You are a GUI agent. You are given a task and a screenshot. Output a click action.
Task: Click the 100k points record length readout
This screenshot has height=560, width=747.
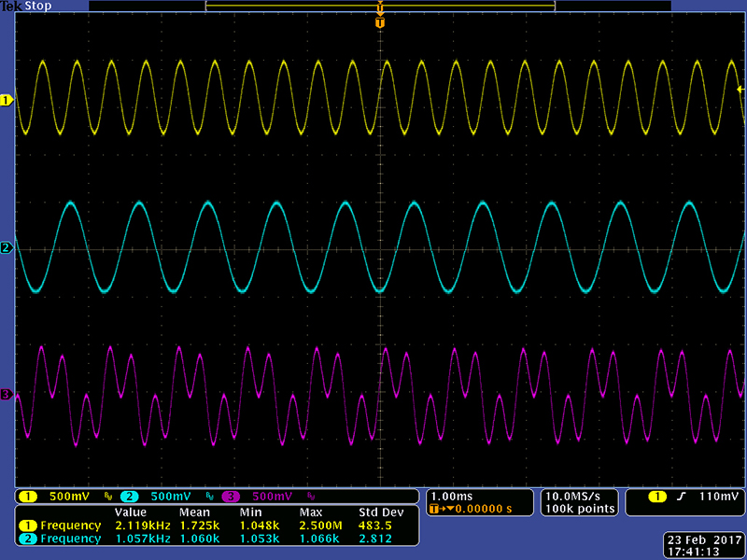tap(579, 509)
